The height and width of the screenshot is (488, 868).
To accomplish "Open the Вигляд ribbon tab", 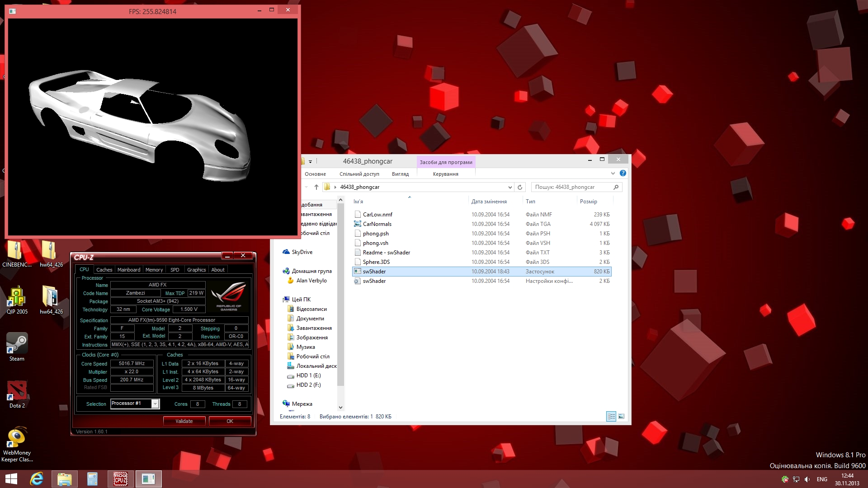I will tap(400, 174).
